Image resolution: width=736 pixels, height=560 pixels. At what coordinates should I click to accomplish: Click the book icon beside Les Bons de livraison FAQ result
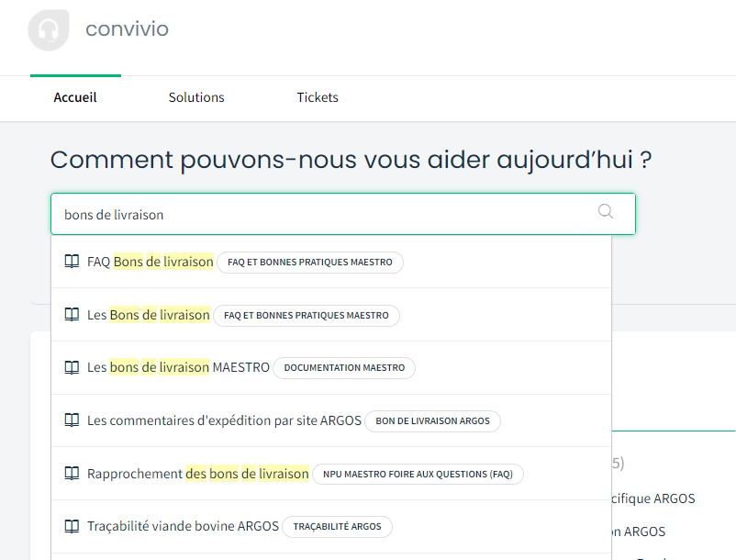(72, 314)
